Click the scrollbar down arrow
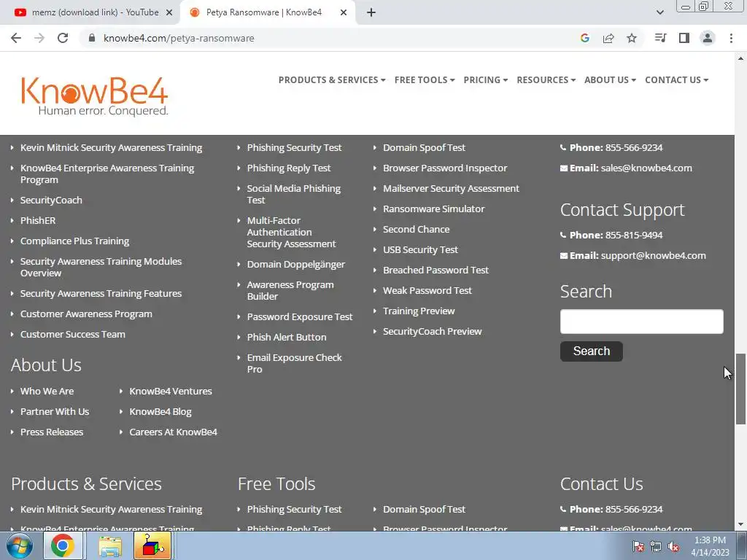Image resolution: width=747 pixels, height=560 pixels. tap(740, 525)
